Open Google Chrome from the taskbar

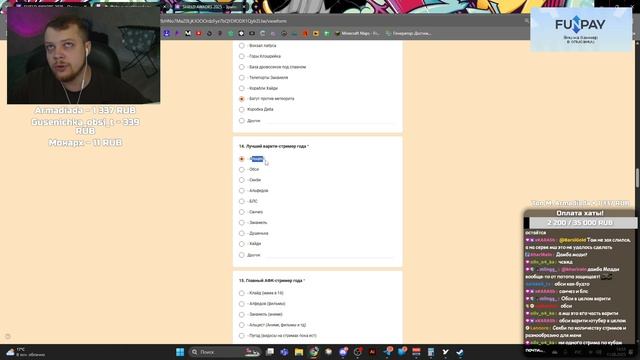(x=313, y=352)
